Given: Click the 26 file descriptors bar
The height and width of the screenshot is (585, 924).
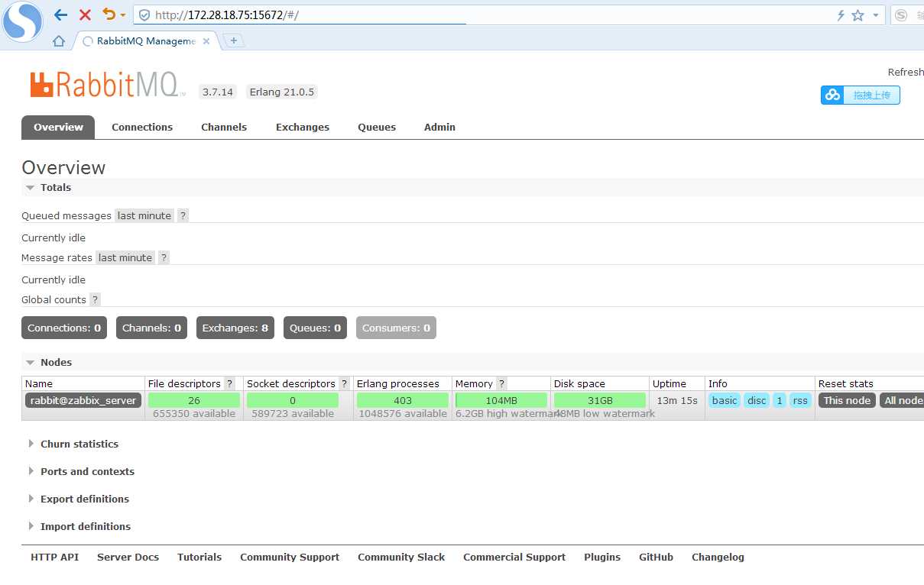Looking at the screenshot, I should (194, 400).
